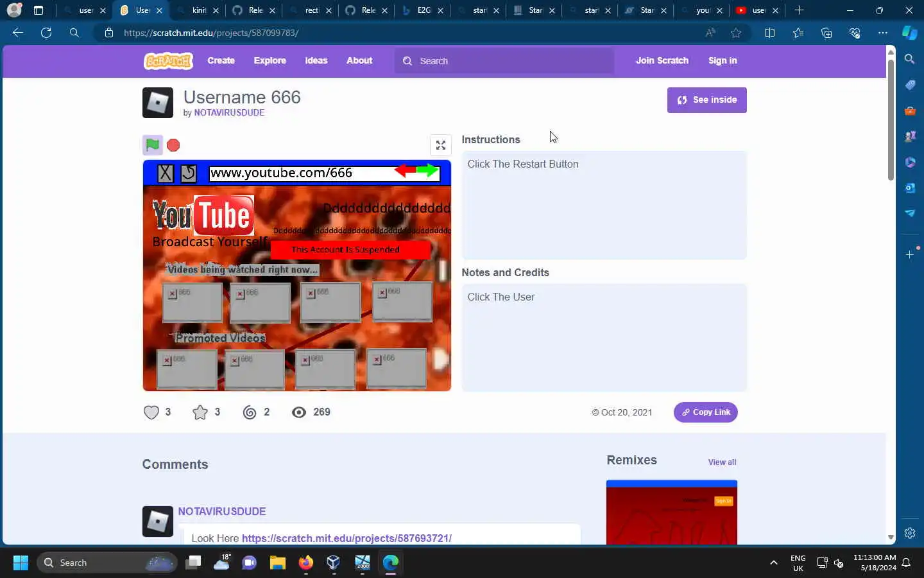Open the Scratch logo home link

[168, 60]
